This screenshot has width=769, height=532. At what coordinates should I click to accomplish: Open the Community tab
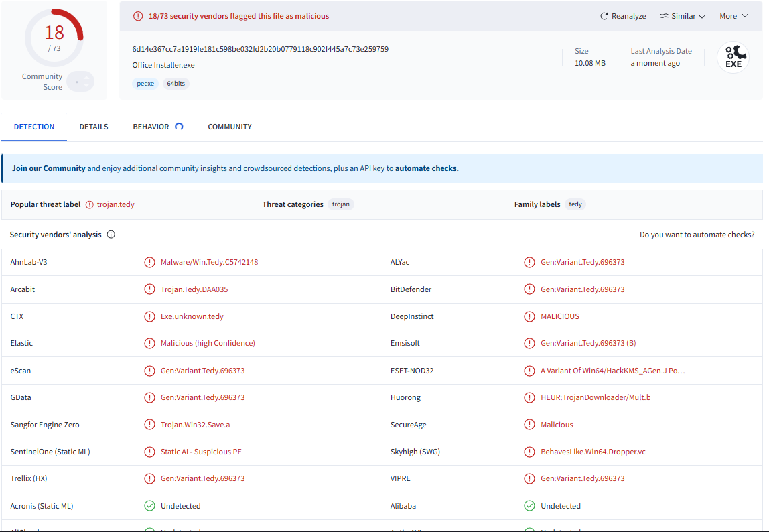coord(230,127)
